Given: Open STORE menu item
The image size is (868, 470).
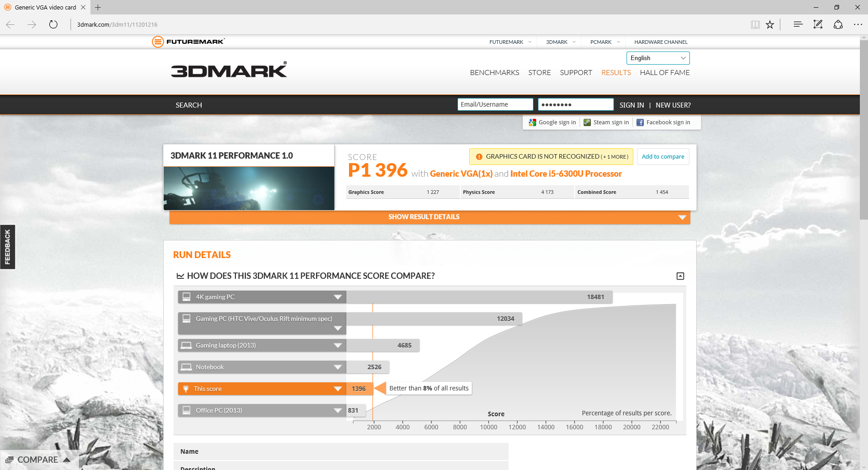Looking at the screenshot, I should click(x=539, y=72).
